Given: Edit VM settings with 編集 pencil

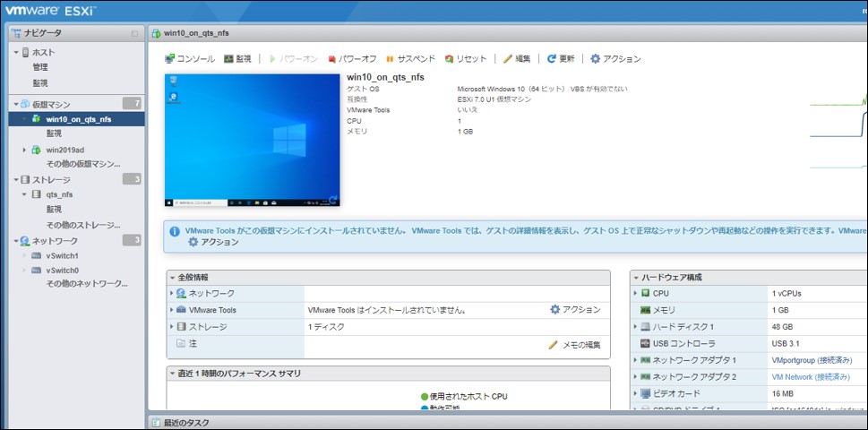Looking at the screenshot, I should point(517,59).
